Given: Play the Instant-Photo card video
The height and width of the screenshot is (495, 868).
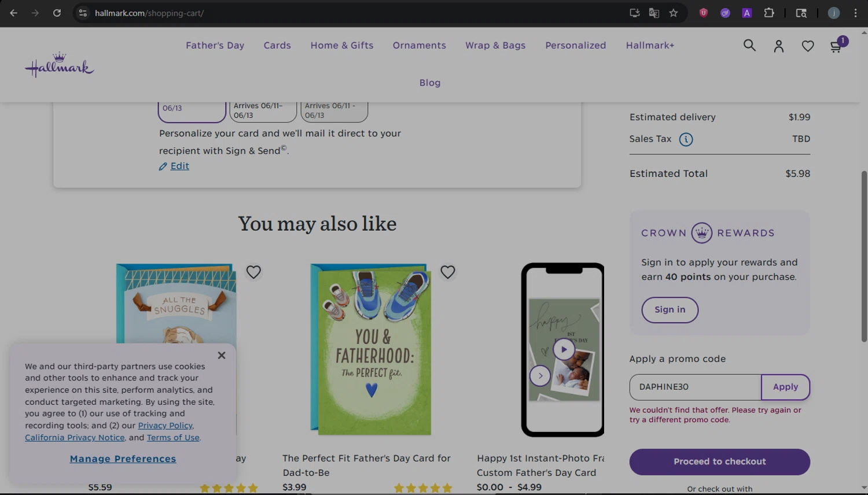Looking at the screenshot, I should [564, 349].
